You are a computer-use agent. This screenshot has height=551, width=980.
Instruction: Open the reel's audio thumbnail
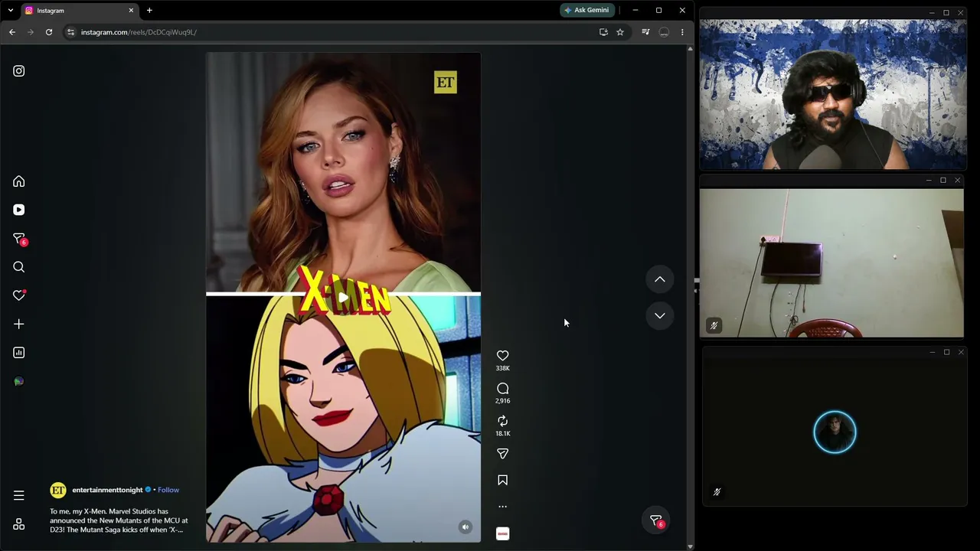(502, 533)
